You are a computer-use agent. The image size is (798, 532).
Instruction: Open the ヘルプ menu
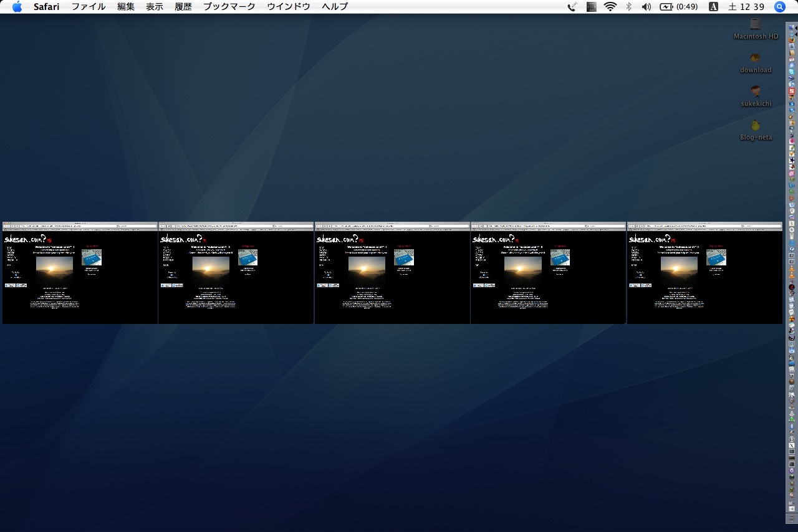[x=335, y=7]
